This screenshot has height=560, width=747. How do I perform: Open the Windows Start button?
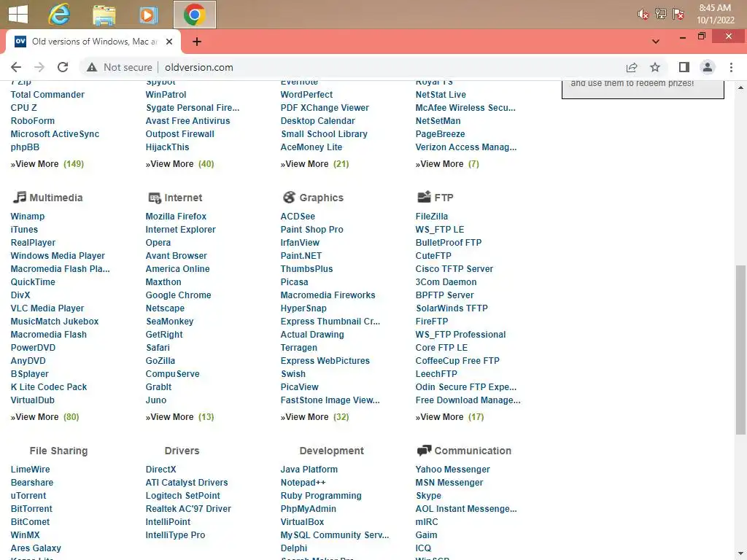coord(18,15)
